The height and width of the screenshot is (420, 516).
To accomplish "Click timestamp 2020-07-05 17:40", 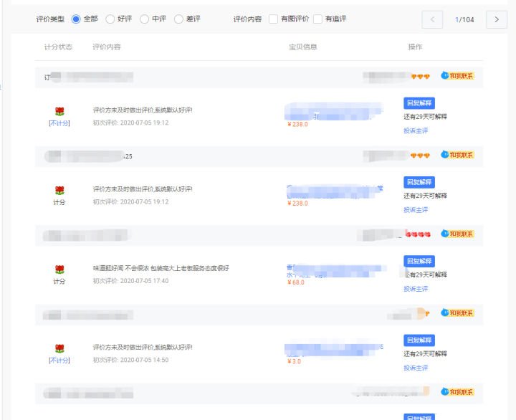I will click(x=144, y=281).
